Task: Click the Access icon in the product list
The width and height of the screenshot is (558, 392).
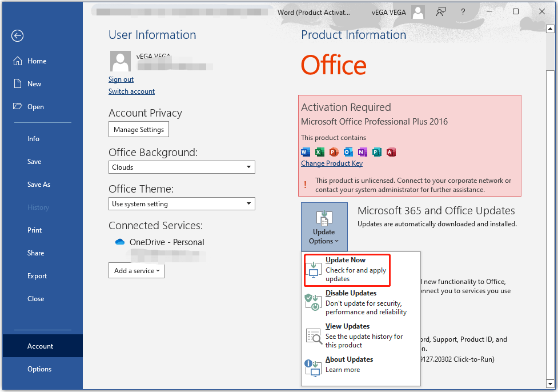Action: click(390, 152)
